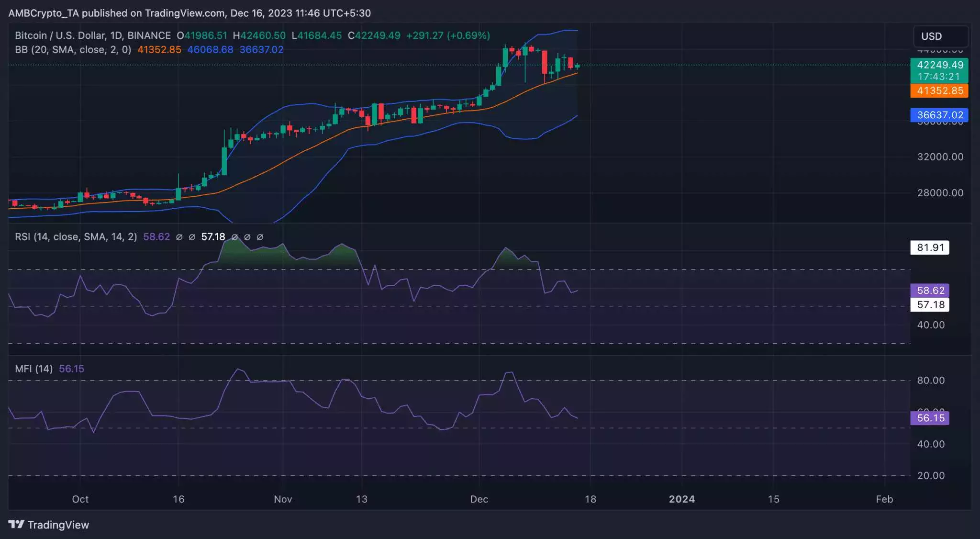Image resolution: width=980 pixels, height=539 pixels.
Task: Click the RSI SMA value 57.18 in the legend
Action: point(213,237)
